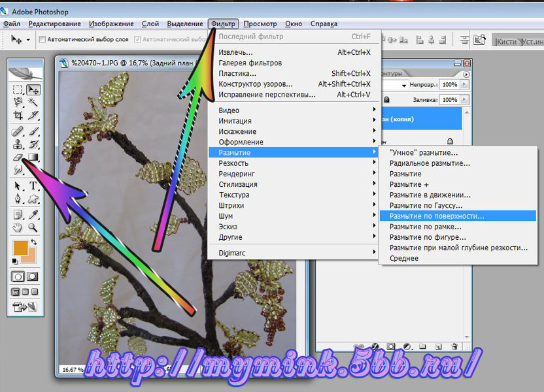Open the Opacity slider arrow
544x392 pixels.
(464, 84)
